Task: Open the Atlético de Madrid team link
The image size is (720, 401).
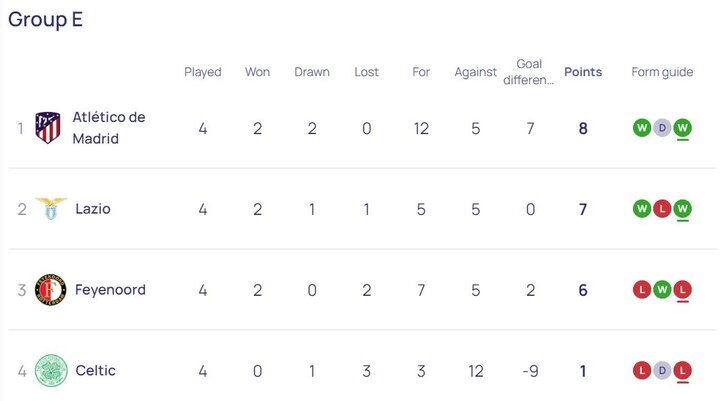Action: click(x=108, y=128)
